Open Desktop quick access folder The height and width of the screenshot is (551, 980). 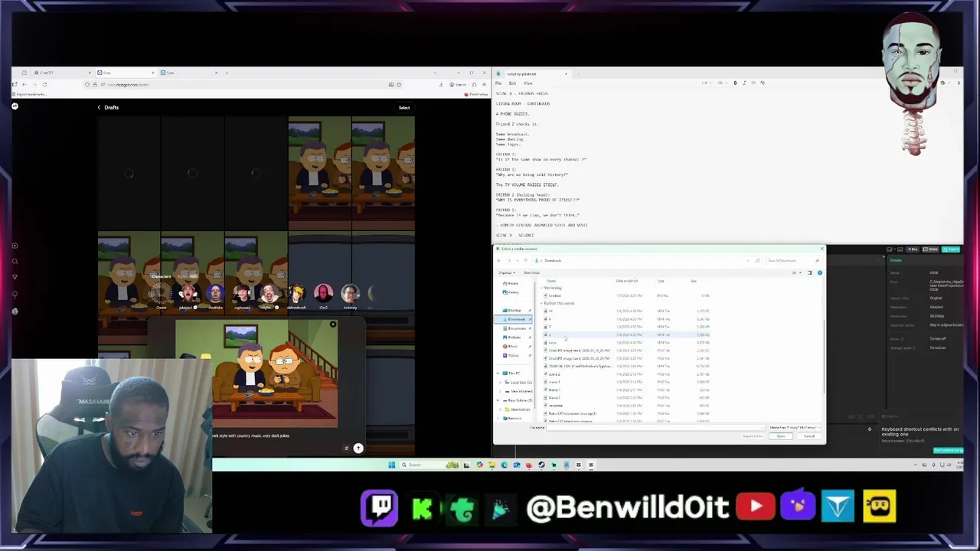tap(513, 310)
